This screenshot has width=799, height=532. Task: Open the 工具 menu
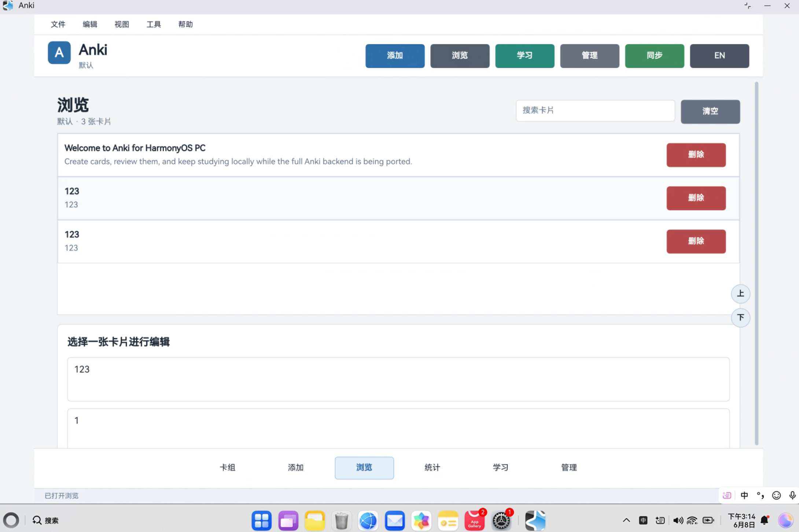click(154, 24)
